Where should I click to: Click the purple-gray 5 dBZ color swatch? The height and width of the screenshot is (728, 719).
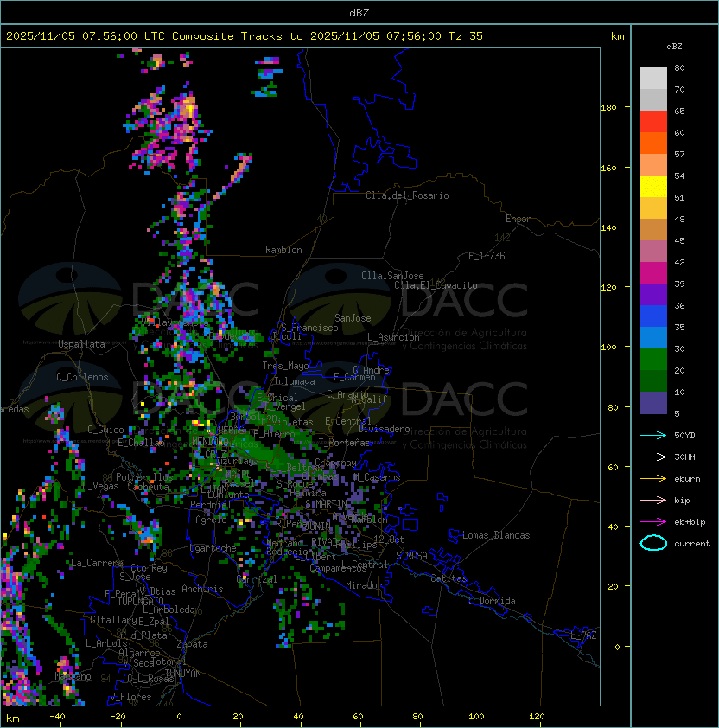(x=653, y=403)
